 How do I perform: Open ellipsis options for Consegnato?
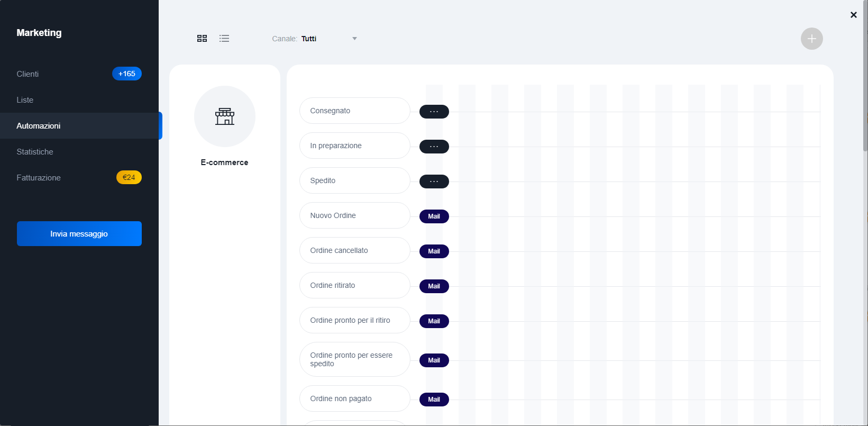click(x=434, y=112)
